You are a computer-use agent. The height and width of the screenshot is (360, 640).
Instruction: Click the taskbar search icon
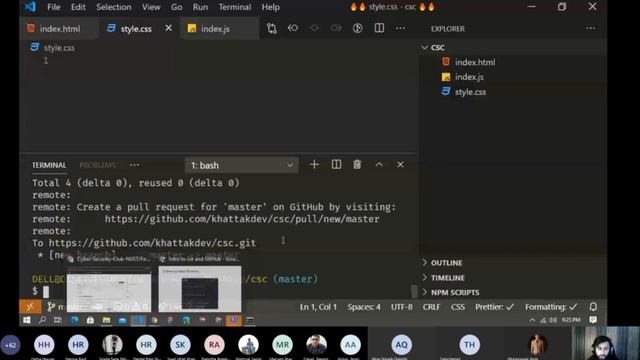point(42,320)
